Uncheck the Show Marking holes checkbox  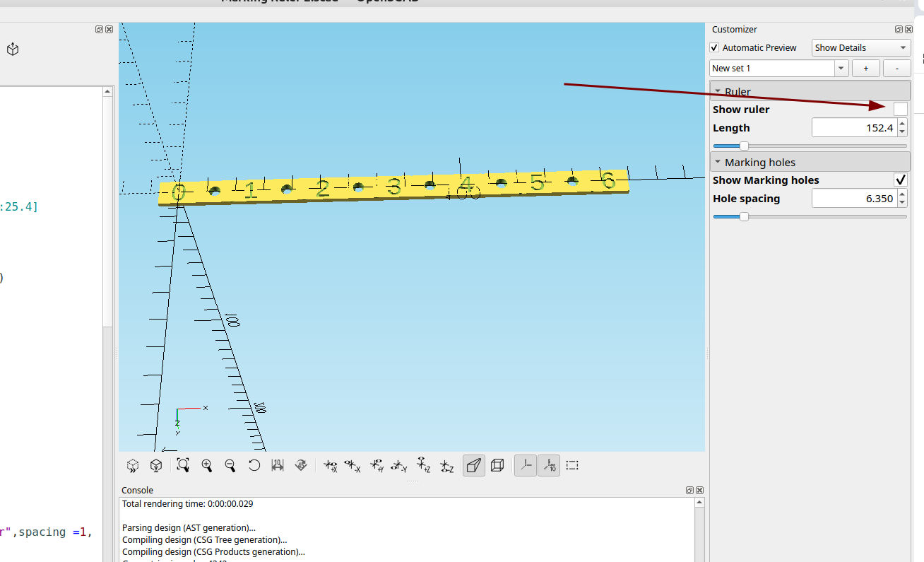pyautogui.click(x=900, y=180)
